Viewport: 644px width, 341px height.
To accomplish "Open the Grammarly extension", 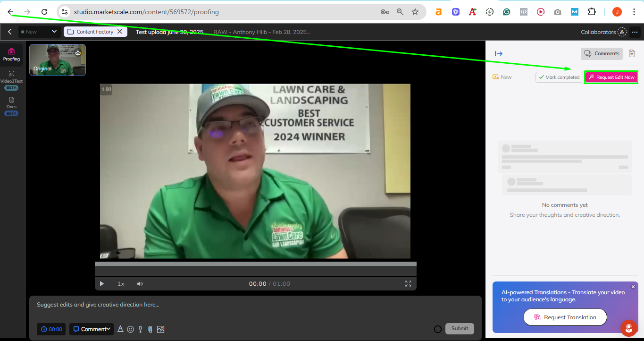I will coord(507,12).
